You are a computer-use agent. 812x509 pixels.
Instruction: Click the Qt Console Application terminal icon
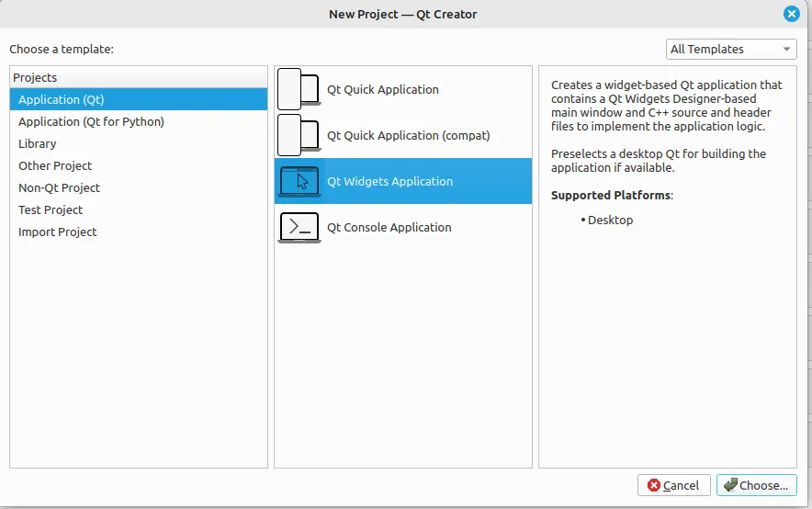299,227
